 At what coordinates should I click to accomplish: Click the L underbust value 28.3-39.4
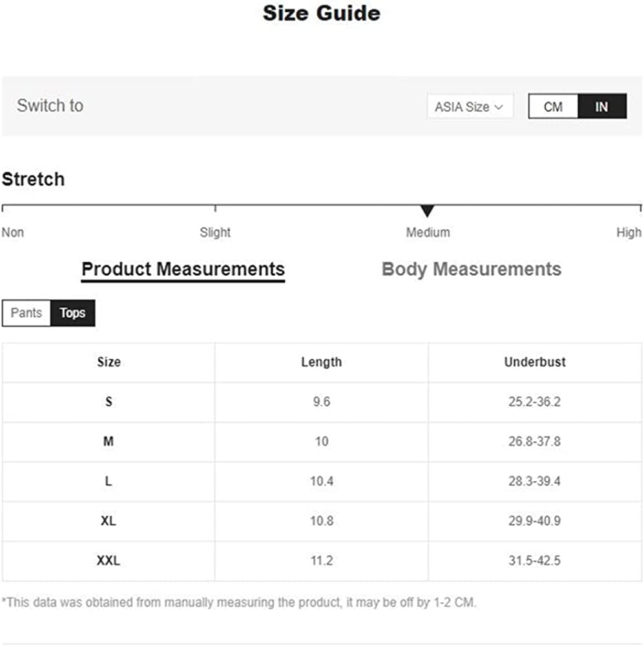pos(534,481)
